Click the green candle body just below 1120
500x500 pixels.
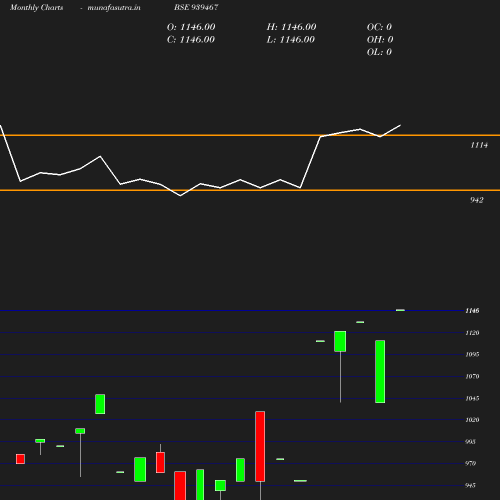pos(340,341)
